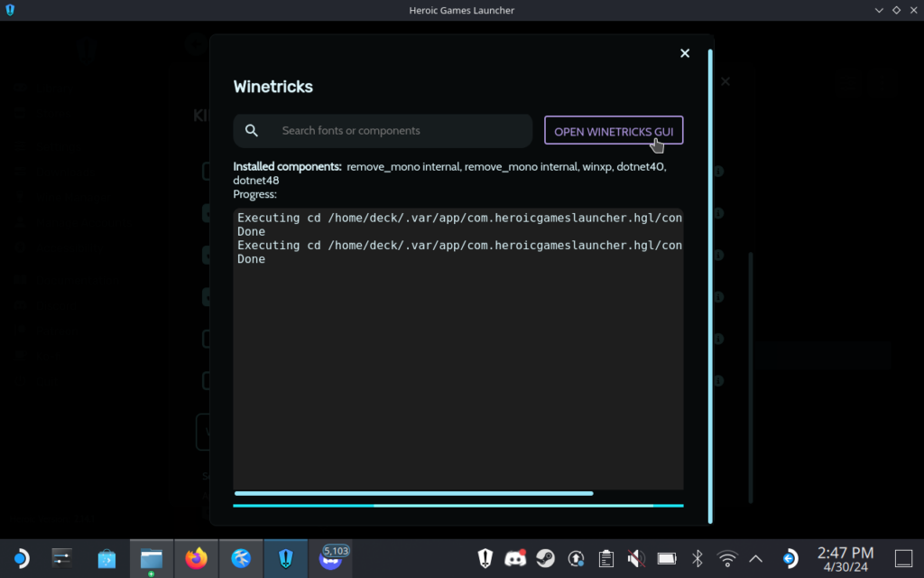Click the Heroic shield tray icon

(x=485, y=558)
